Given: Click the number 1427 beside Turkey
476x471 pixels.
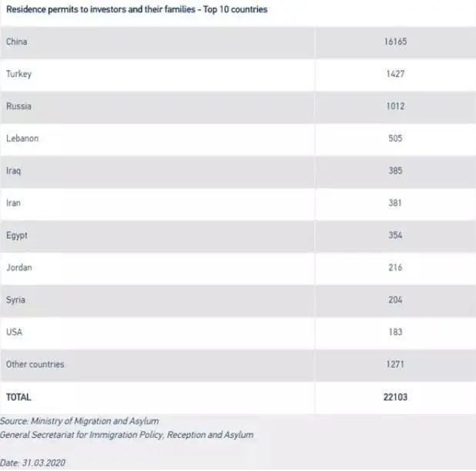Looking at the screenshot, I should click(395, 74).
